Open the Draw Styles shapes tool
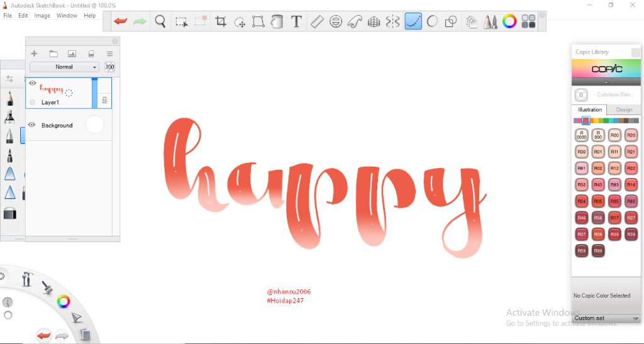644x344 pixels. (x=451, y=21)
